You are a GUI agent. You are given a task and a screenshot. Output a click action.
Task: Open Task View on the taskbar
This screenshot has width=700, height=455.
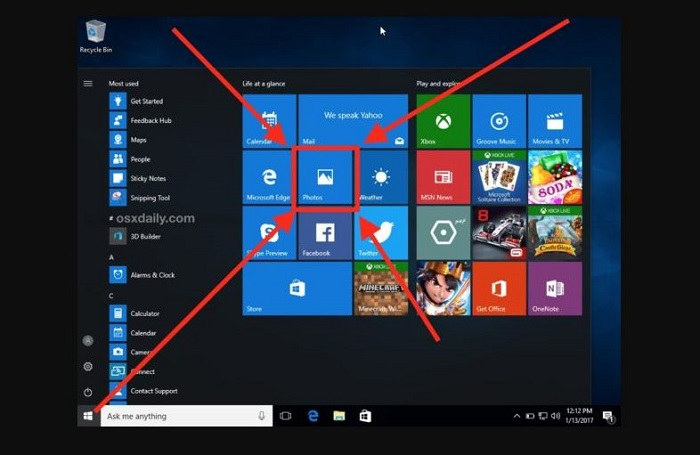coord(285,416)
